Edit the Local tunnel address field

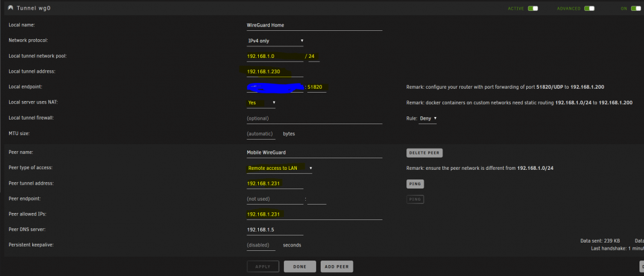point(275,71)
